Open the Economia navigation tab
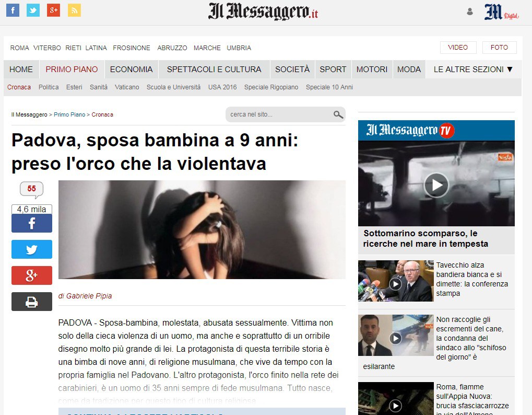 coord(131,69)
